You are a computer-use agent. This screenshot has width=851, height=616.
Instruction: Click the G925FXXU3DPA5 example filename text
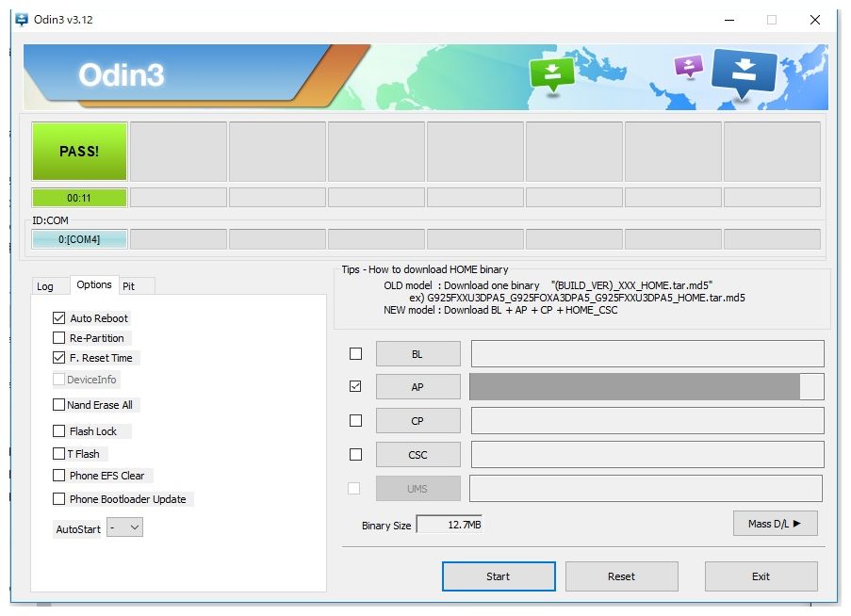586,298
